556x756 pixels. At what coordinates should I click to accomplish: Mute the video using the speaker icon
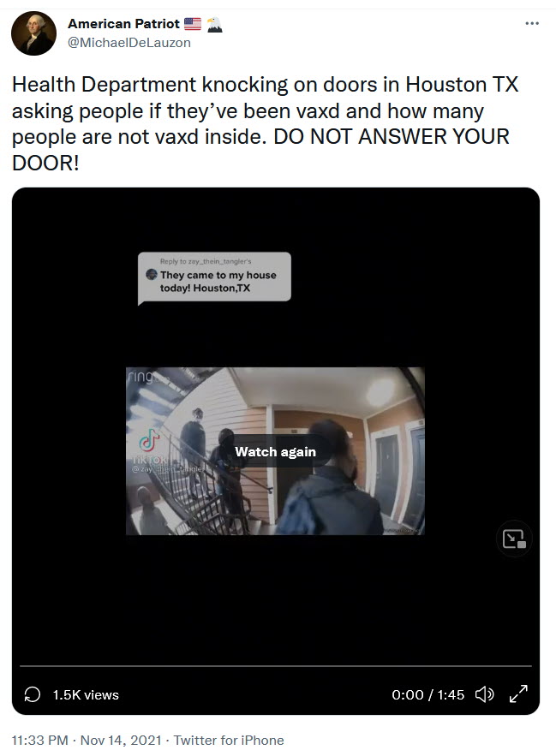(485, 694)
